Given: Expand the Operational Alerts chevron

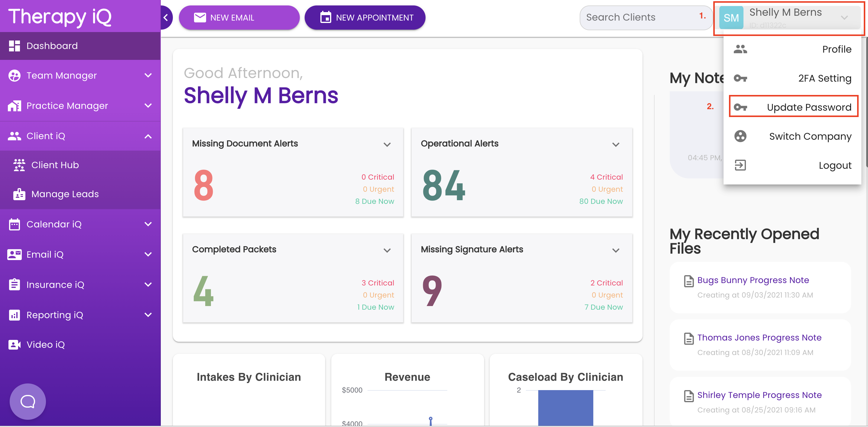Looking at the screenshot, I should click(615, 144).
